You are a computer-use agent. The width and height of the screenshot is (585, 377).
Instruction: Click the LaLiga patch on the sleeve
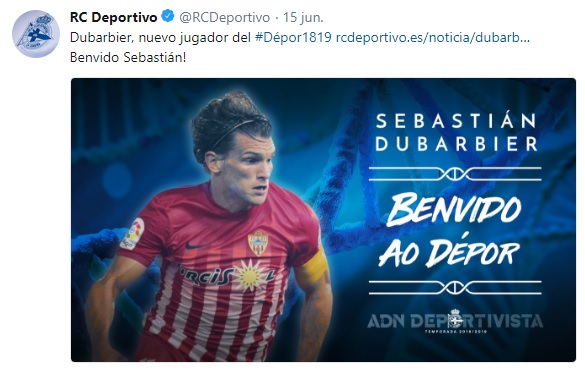tap(132, 234)
